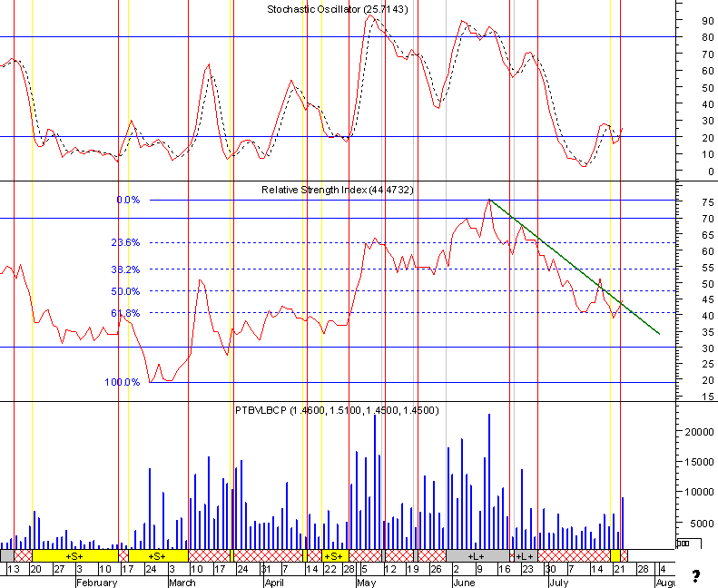Image resolution: width=718 pixels, height=588 pixels.
Task: Click the date label 12 on the time axis
Action: 390,569
